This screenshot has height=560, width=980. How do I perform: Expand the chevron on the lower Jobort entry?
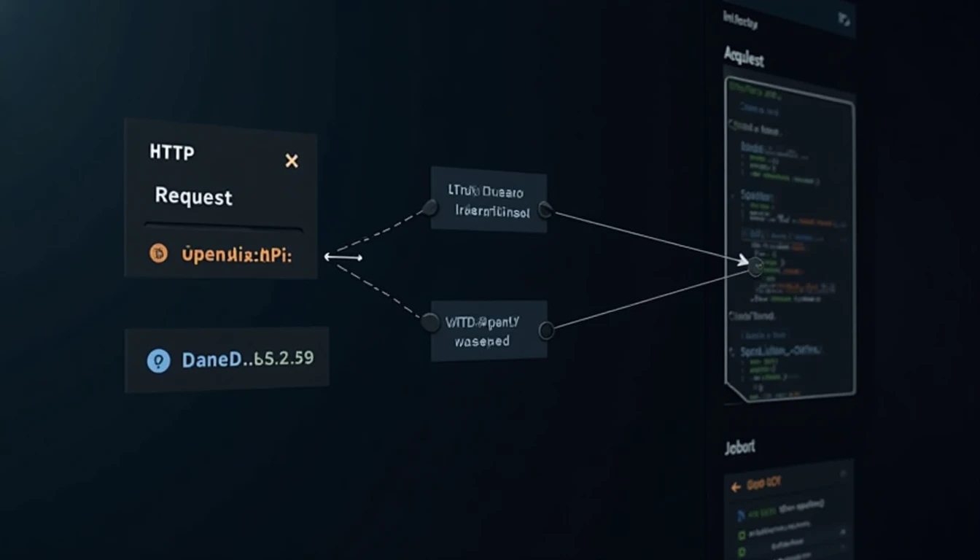pyautogui.click(x=842, y=546)
